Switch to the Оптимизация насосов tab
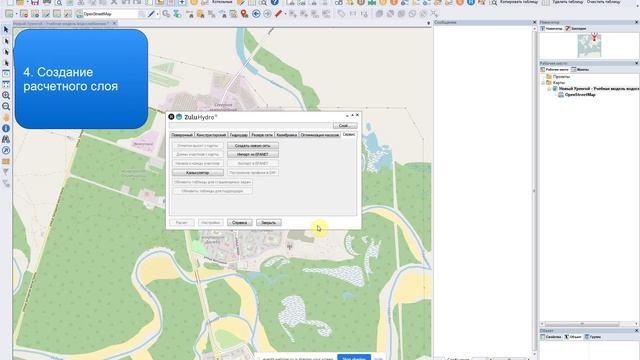Viewport: 640px width, 360px height. tap(320, 135)
